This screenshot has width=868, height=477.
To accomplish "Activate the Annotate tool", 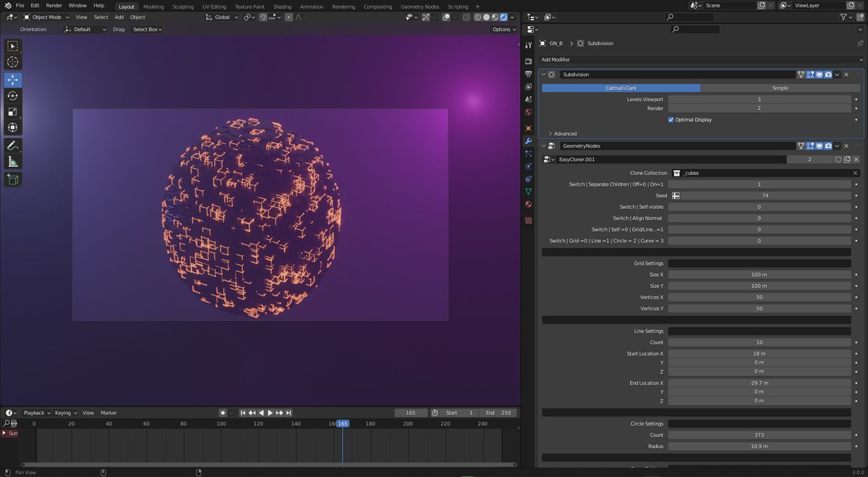I will (12, 144).
